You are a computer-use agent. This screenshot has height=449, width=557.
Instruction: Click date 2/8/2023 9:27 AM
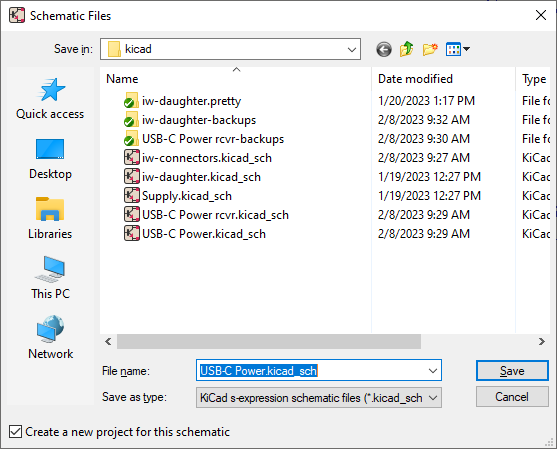[x=424, y=157]
